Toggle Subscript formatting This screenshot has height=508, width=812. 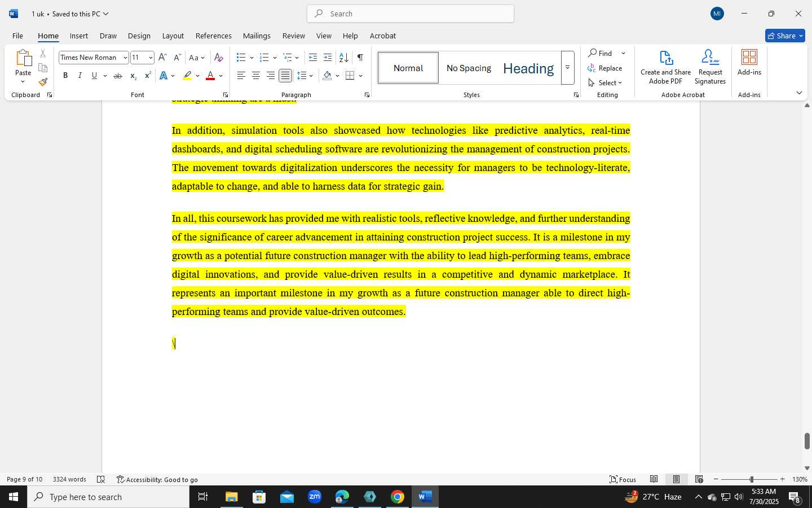133,76
